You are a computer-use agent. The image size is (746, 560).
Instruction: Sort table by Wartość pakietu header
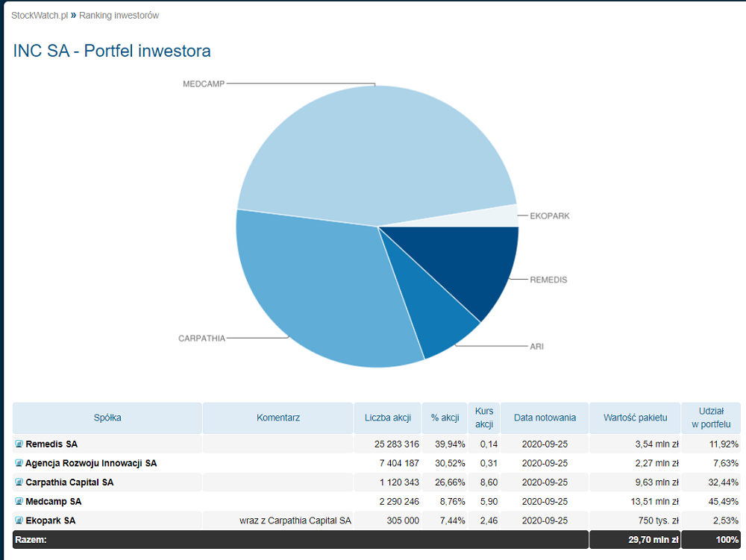point(635,418)
